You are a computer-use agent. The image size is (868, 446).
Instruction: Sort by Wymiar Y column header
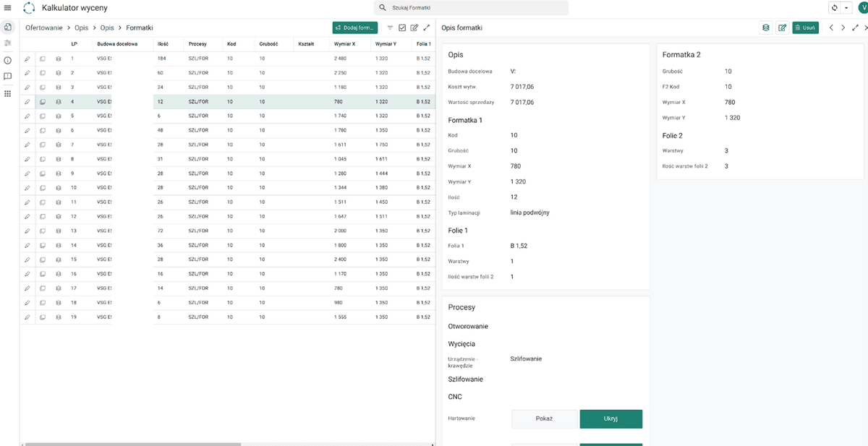(386, 44)
